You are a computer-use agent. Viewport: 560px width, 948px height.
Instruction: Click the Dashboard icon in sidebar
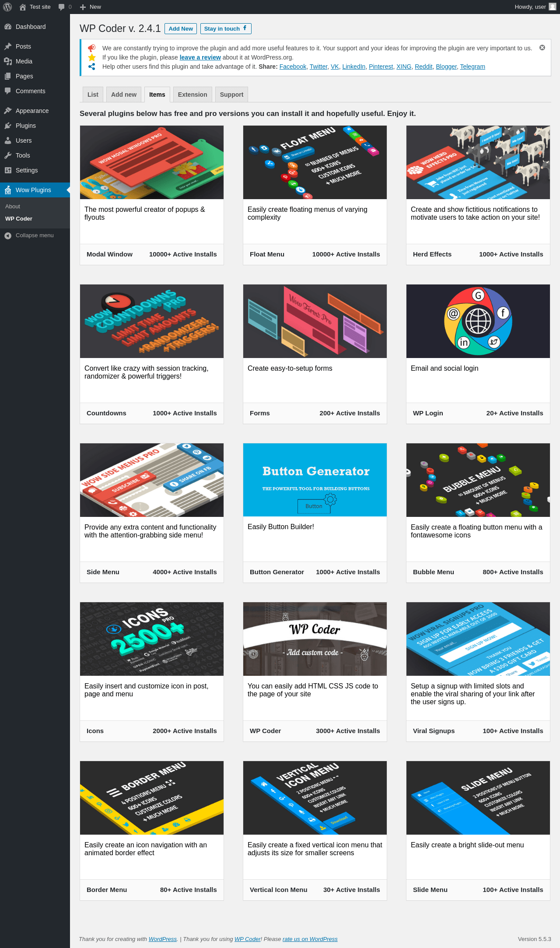8,27
